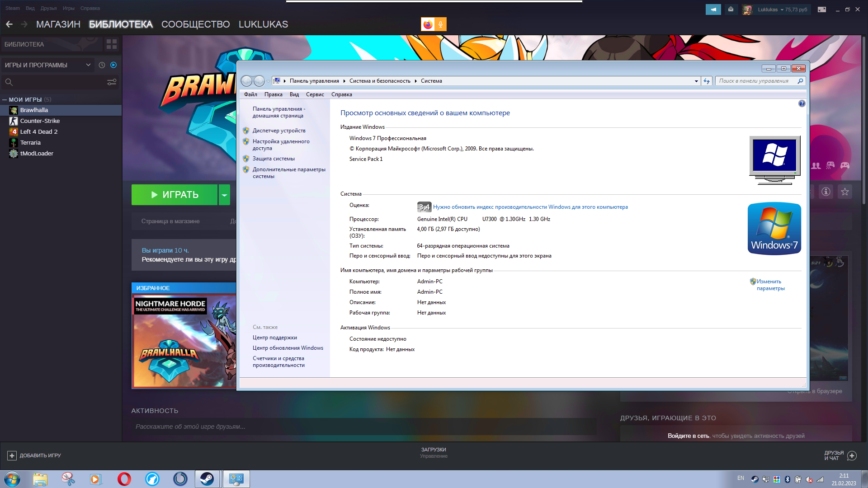Screen dimensions: 868x488
Task: Expand the Control Panel address history dropdown
Action: pyautogui.click(x=696, y=81)
